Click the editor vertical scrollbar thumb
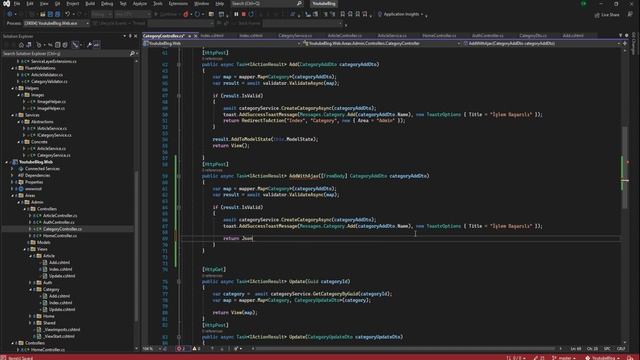640x360 pixels. (625, 167)
